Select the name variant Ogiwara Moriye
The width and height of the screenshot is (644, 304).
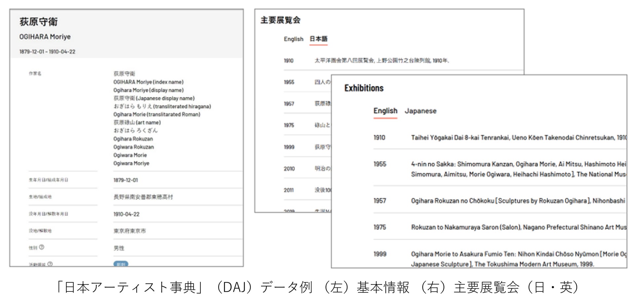pyautogui.click(x=131, y=163)
